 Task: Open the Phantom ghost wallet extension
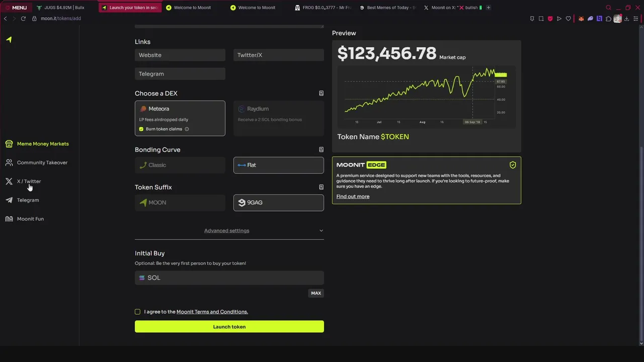590,19
